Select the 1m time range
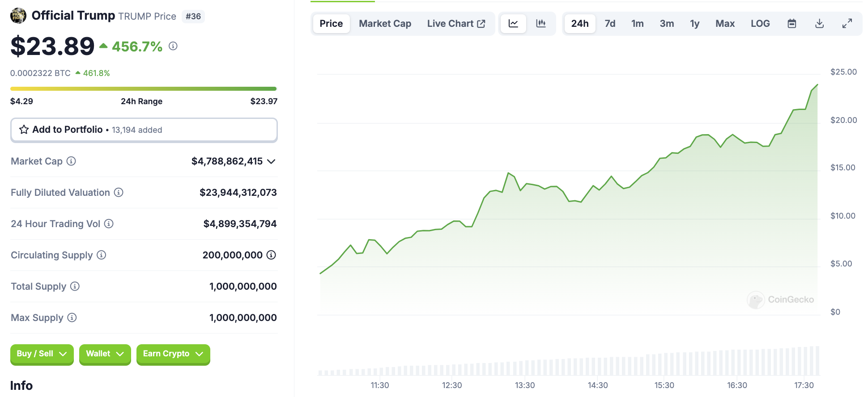This screenshot has height=397, width=868. point(638,24)
